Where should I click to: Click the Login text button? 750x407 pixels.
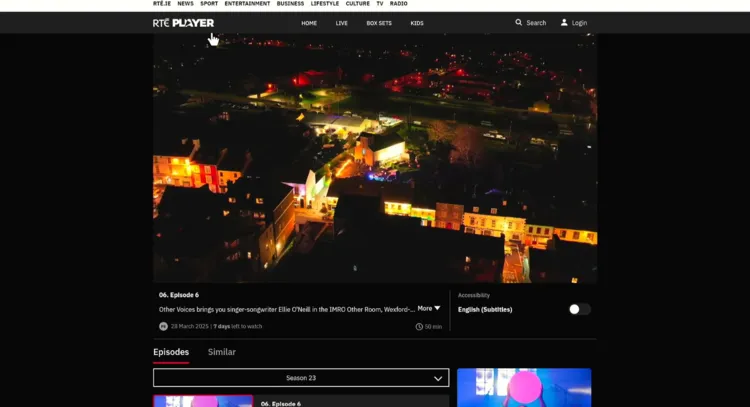(x=579, y=23)
